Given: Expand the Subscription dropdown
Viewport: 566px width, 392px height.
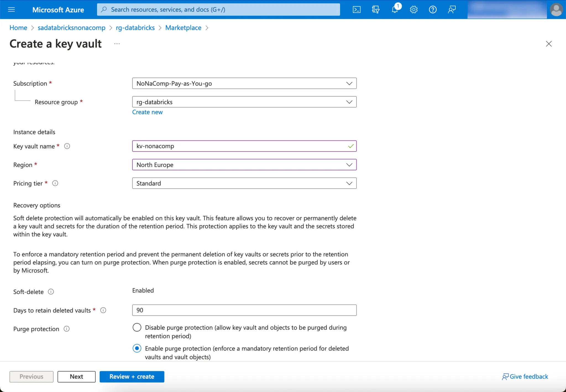Looking at the screenshot, I should click(244, 83).
